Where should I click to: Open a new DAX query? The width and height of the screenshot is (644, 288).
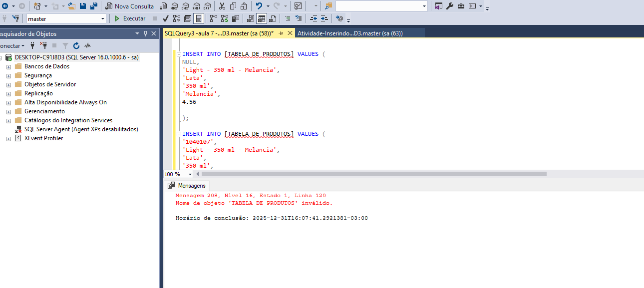tap(207, 6)
